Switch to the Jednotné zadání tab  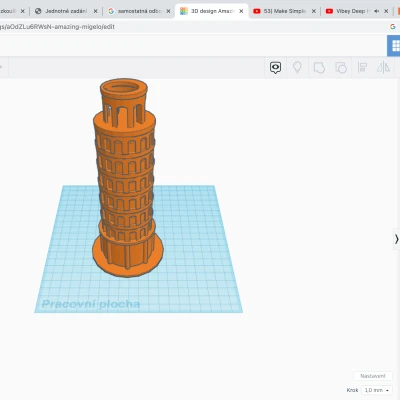(66, 11)
